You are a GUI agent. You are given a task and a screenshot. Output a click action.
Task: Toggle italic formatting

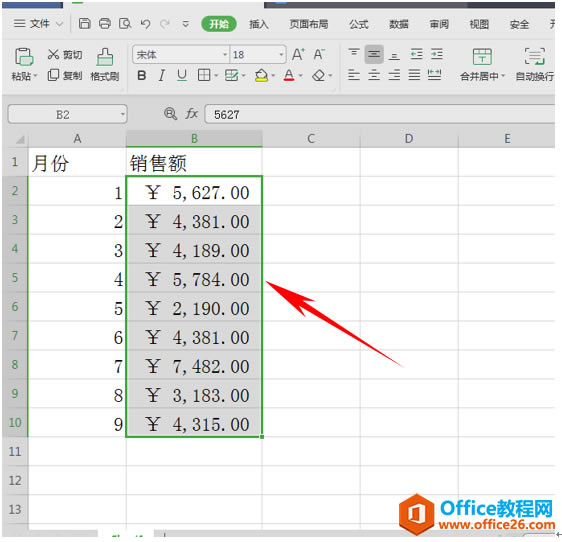pos(162,76)
